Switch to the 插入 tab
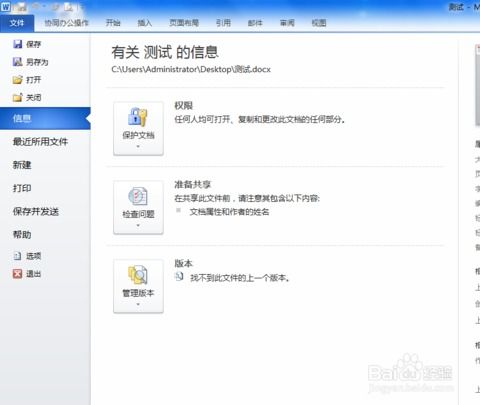The height and width of the screenshot is (405, 480). pos(145,23)
